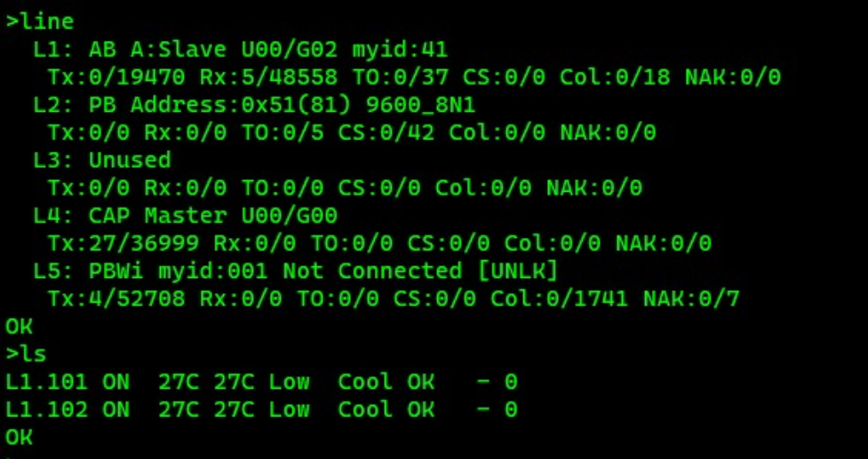This screenshot has height=459, width=868.
Task: Click the 'Col:0/1741' counter under L5
Action: point(559,299)
